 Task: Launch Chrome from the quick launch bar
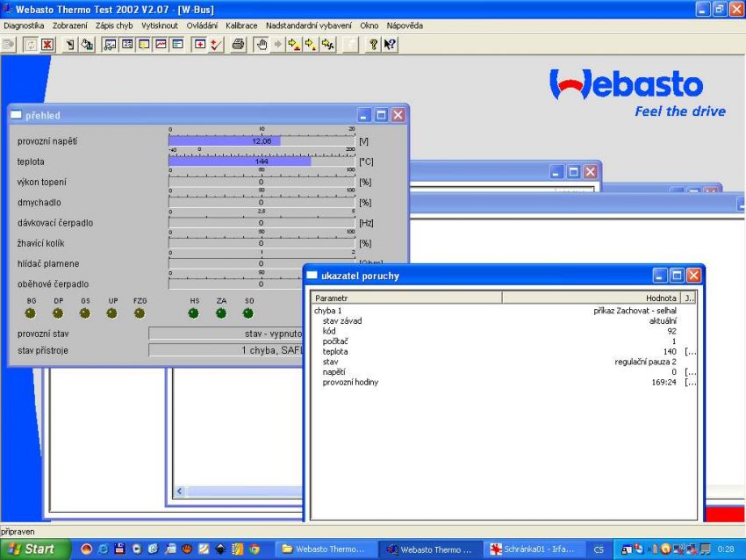pyautogui.click(x=255, y=549)
